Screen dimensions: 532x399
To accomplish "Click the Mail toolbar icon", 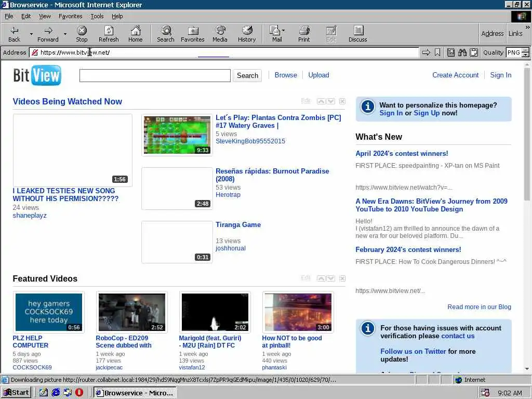I will click(275, 34).
